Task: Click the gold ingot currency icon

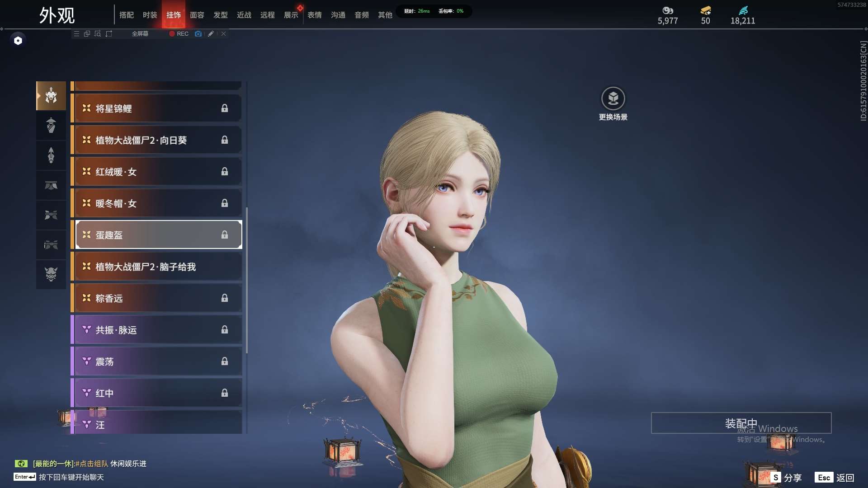Action: click(705, 10)
